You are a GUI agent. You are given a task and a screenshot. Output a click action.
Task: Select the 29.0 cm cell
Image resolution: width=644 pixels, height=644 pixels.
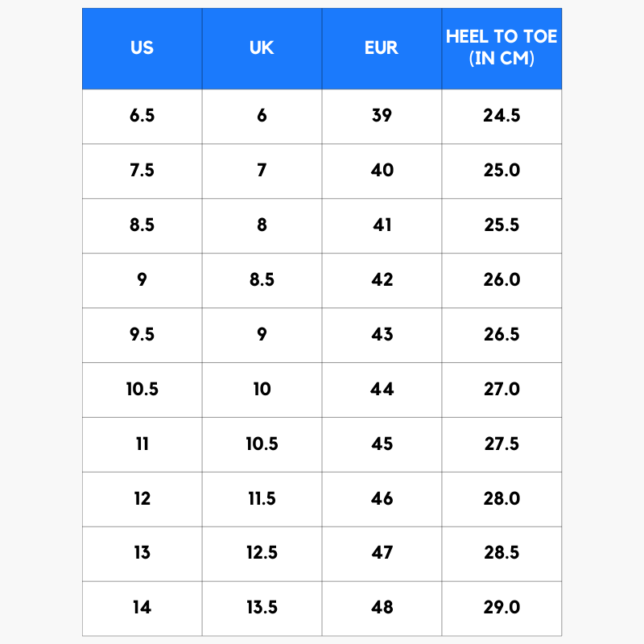502,609
